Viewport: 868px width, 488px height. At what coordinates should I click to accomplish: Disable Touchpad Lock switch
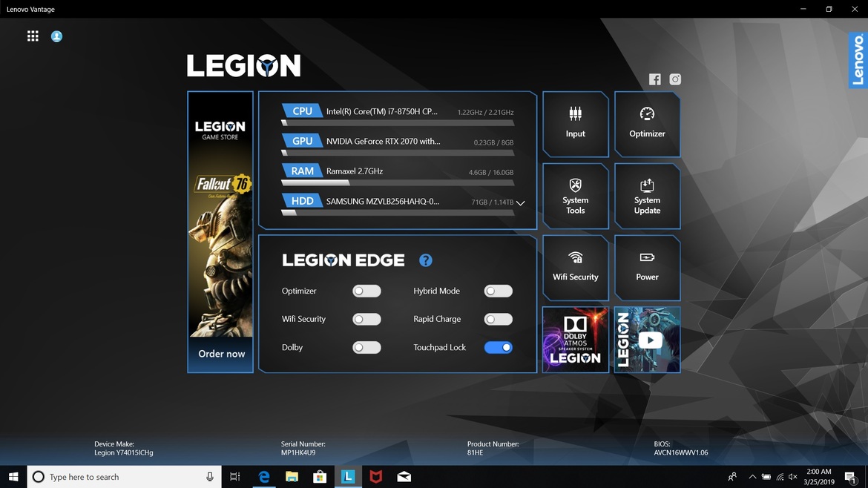(499, 348)
